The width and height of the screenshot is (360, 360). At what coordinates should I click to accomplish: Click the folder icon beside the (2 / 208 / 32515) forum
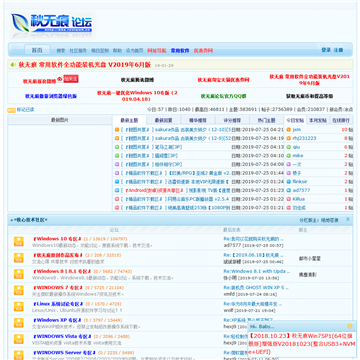[19, 258]
